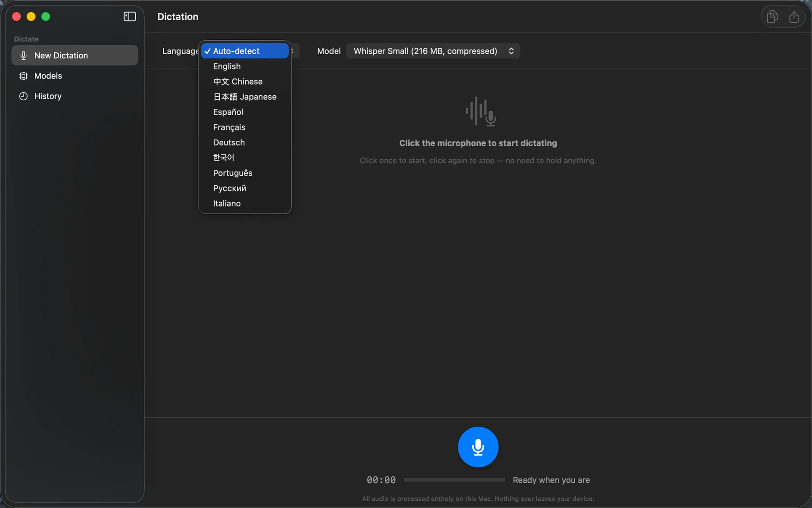Open New Dictation in sidebar
812x508 pixels.
tap(75, 56)
